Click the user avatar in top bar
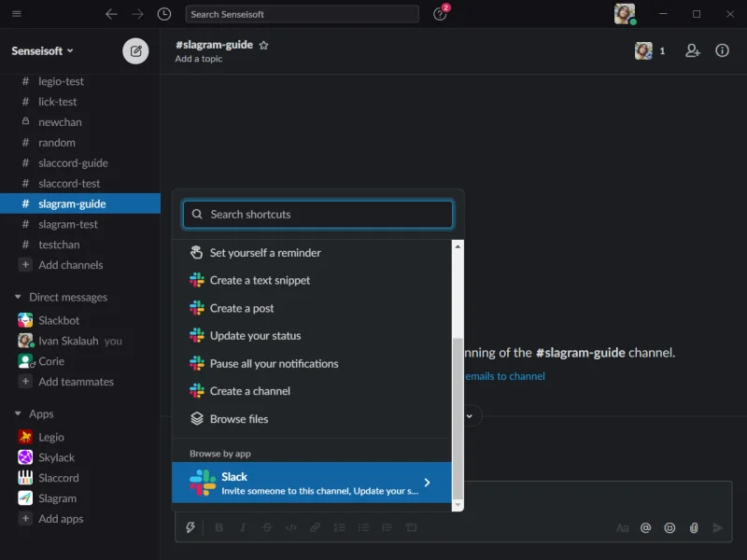This screenshot has height=560, width=747. [x=625, y=14]
